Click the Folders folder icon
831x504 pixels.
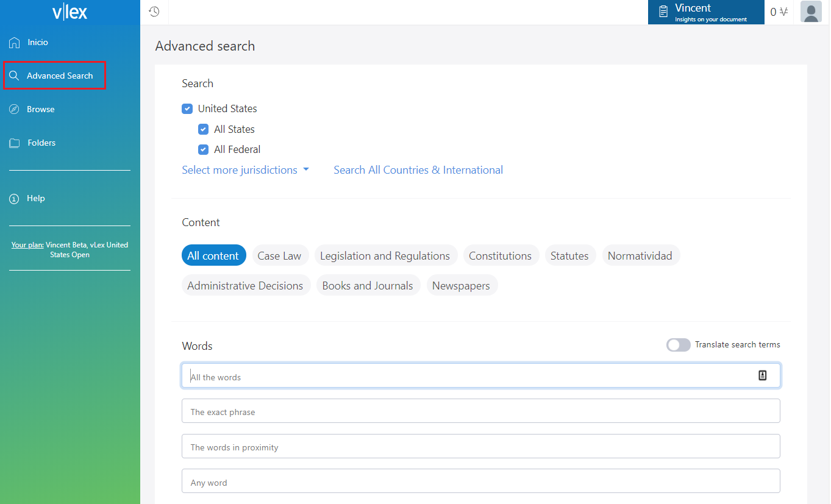click(x=15, y=143)
